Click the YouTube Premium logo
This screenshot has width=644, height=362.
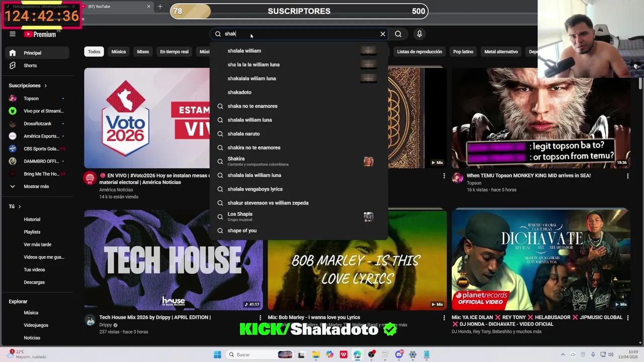[40, 34]
